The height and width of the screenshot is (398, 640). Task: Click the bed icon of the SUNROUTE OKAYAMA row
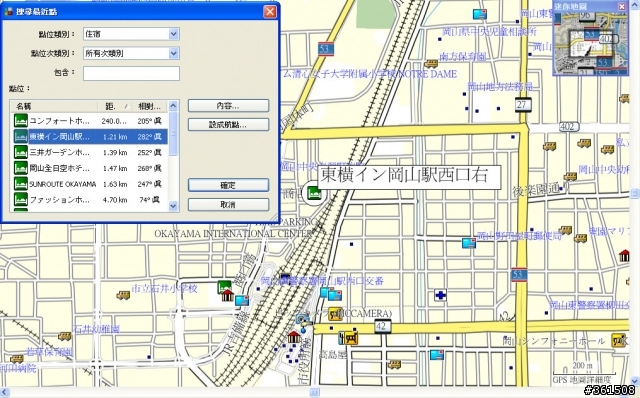pyautogui.click(x=21, y=184)
